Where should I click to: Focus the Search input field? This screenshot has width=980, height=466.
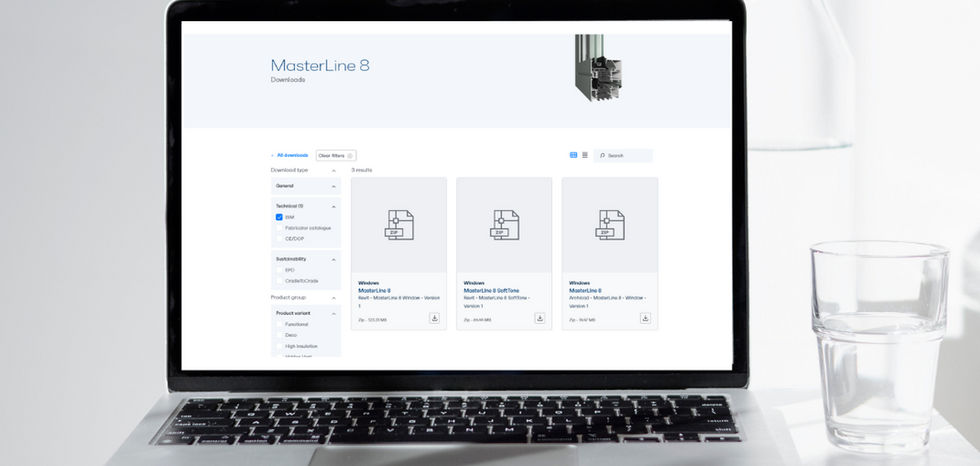623,155
